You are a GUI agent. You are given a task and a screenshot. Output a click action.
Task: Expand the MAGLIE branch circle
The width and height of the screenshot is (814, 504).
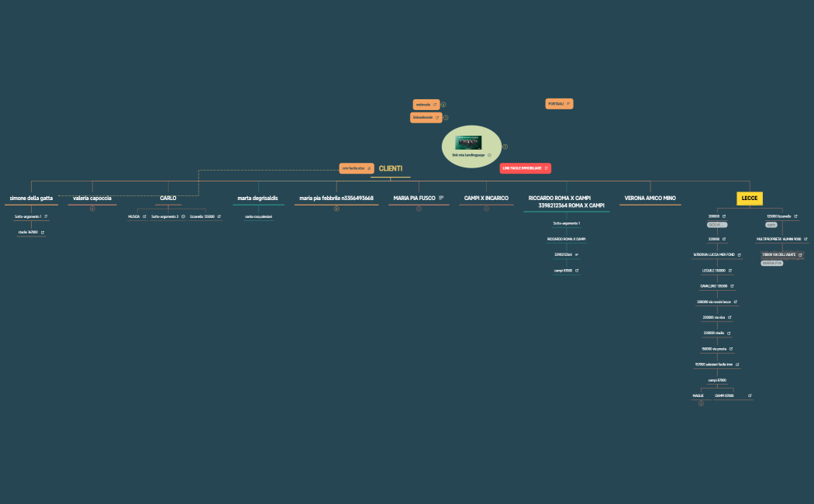pyautogui.click(x=701, y=404)
